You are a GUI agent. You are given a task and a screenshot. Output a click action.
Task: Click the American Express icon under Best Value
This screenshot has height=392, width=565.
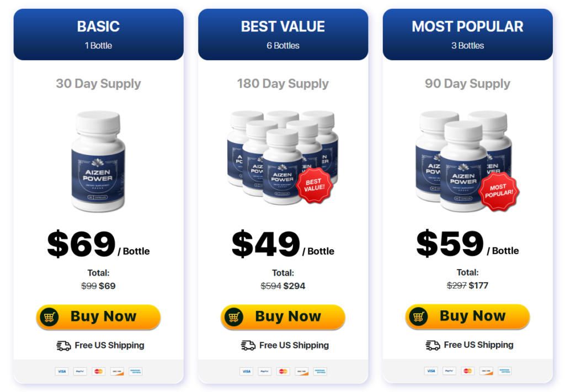320,372
